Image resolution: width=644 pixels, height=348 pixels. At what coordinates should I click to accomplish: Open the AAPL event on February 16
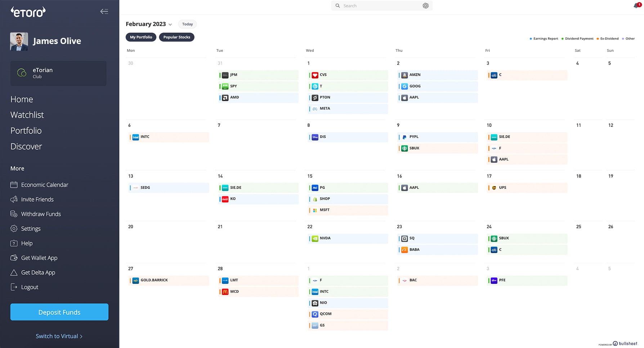point(438,188)
